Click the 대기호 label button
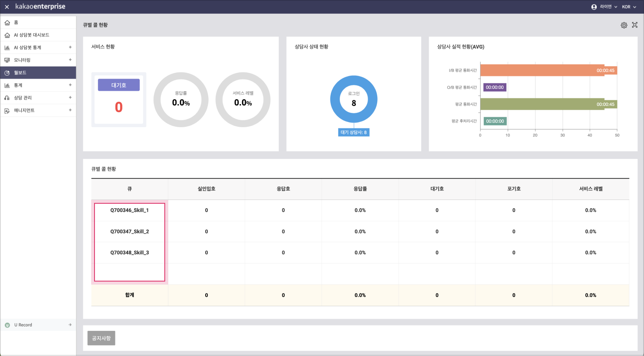 [119, 85]
